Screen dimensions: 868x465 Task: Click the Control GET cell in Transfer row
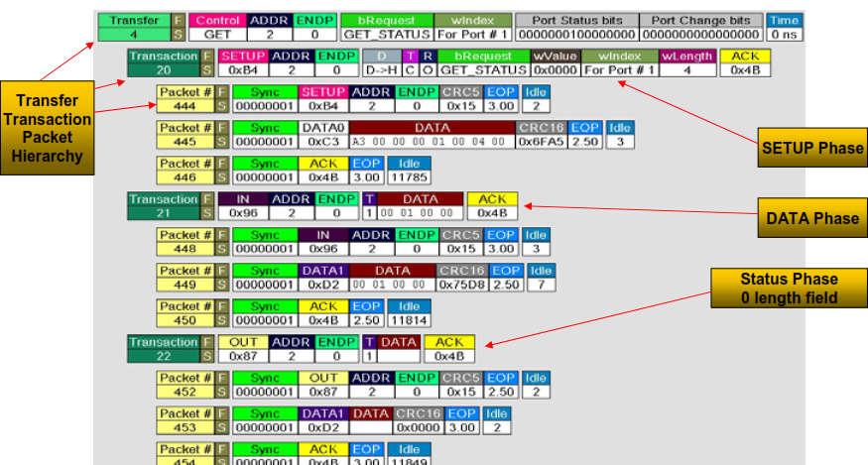pyautogui.click(x=217, y=27)
